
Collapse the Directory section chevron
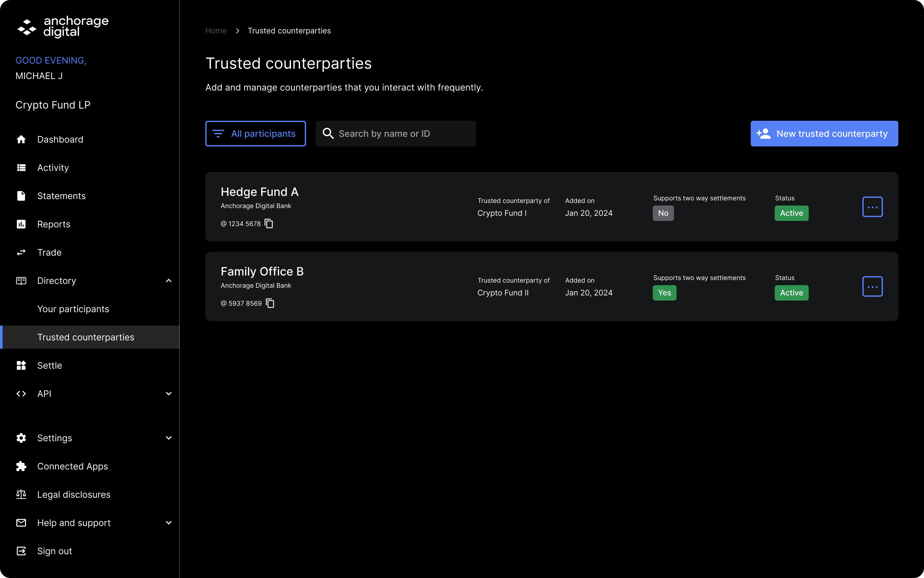pyautogui.click(x=169, y=281)
